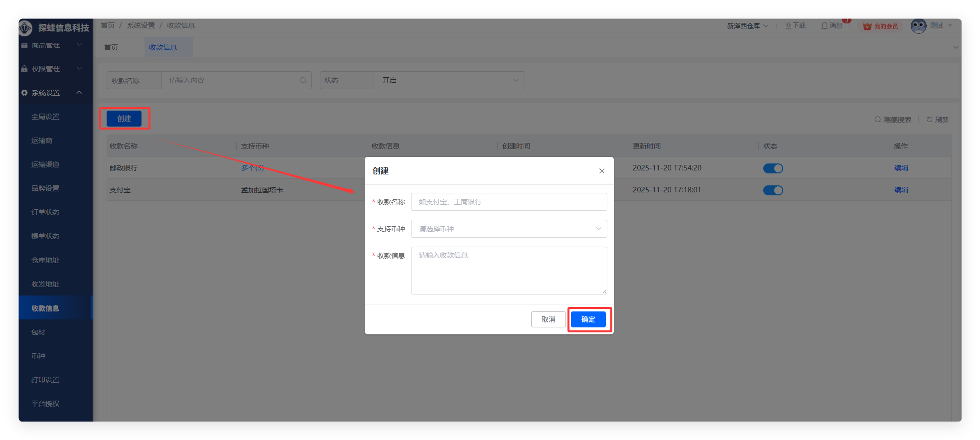Toggle the status switch for the Postal Bank row

click(x=773, y=168)
